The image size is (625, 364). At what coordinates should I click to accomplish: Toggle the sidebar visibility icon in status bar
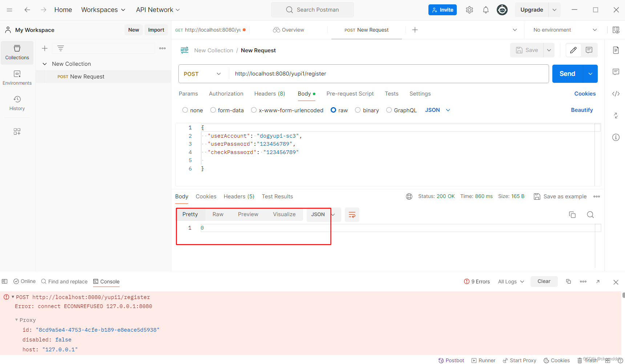5,282
